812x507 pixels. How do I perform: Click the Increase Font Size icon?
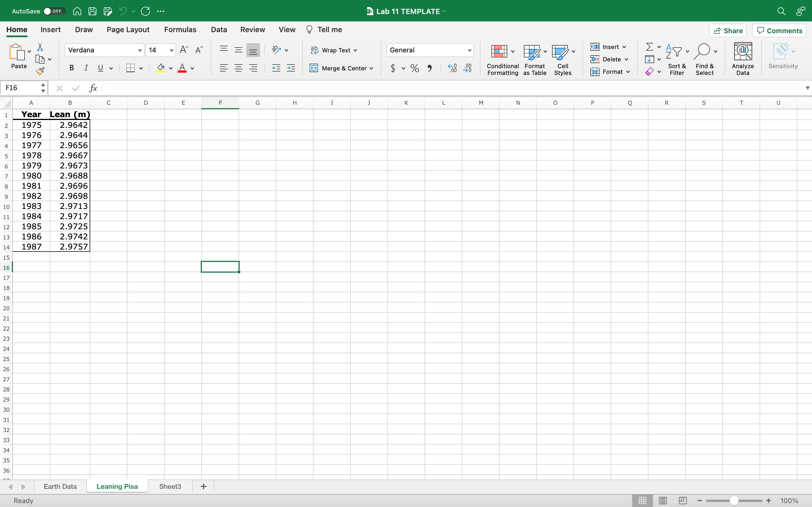(x=184, y=50)
